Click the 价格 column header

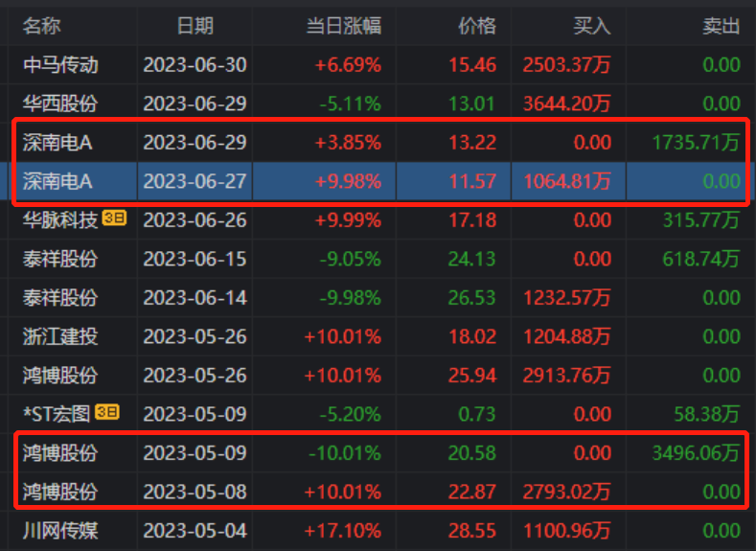point(477,26)
